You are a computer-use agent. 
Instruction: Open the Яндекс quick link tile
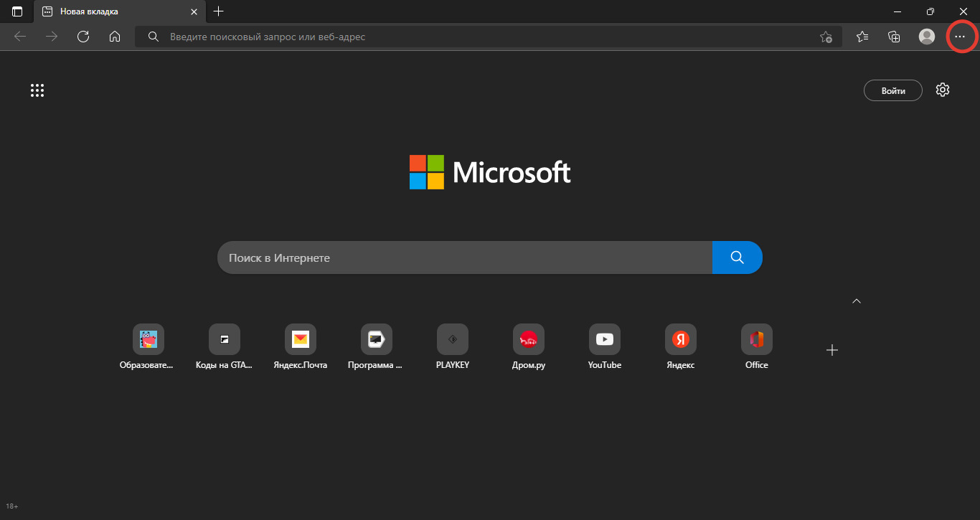[681, 347]
